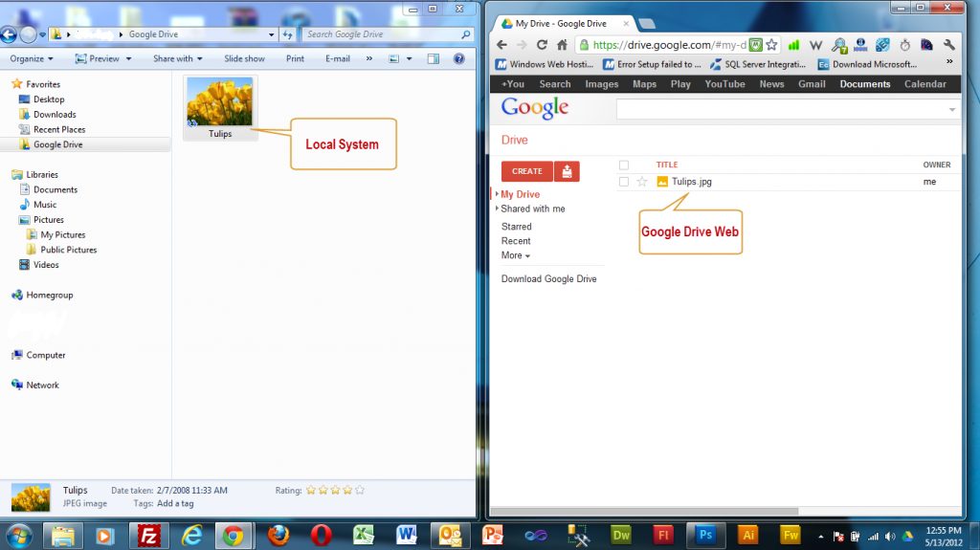
Task: Click Print in Explorer toolbar
Action: 295,58
